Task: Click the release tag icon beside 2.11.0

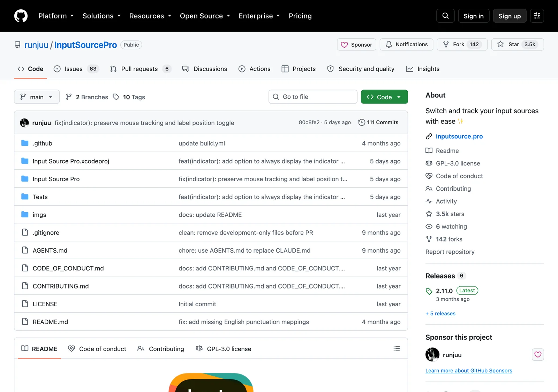Action: [x=429, y=291]
